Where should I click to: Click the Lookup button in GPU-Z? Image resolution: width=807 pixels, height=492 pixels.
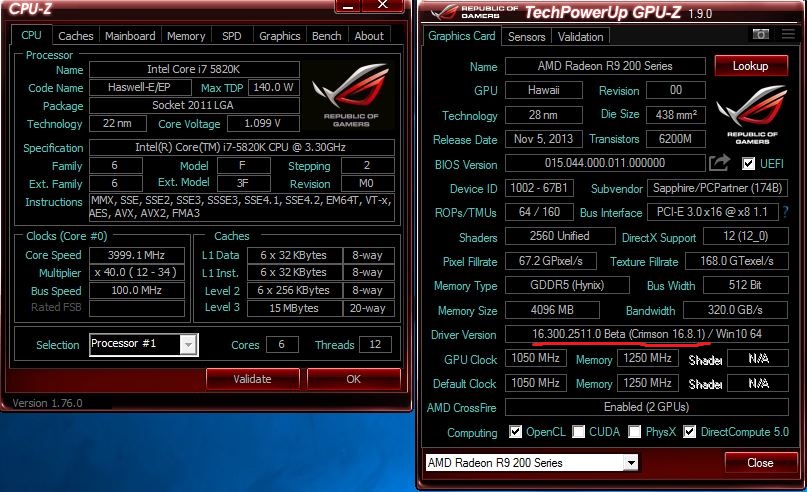(751, 66)
